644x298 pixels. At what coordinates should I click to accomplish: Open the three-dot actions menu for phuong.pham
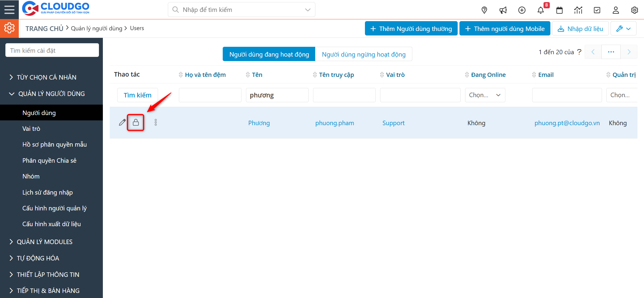point(156,122)
